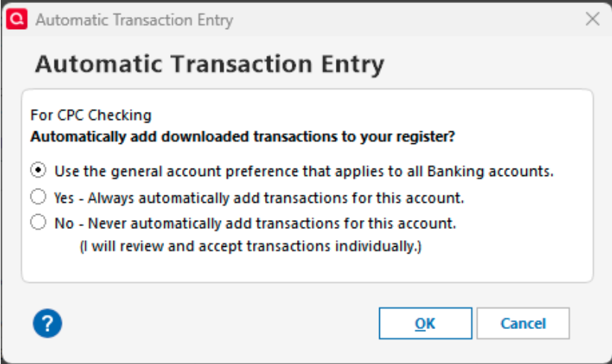
Task: Click the bold 'Automatically add downloaded transactions' question
Action: [x=243, y=137]
